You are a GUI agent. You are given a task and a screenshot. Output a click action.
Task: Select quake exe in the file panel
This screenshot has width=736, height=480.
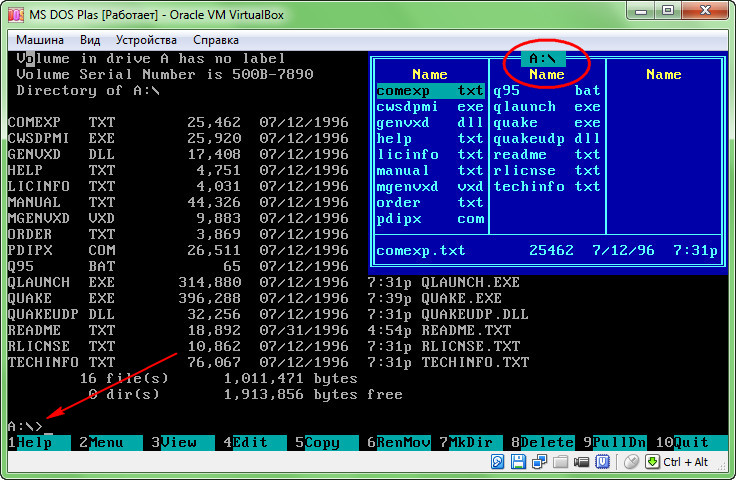pos(547,122)
